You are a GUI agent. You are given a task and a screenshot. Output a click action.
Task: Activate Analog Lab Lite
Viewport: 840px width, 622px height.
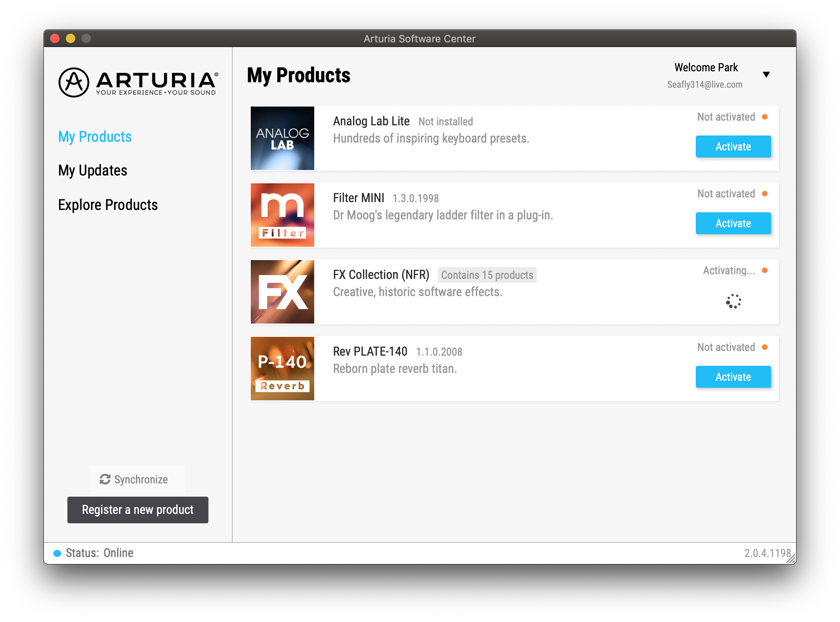click(x=733, y=146)
